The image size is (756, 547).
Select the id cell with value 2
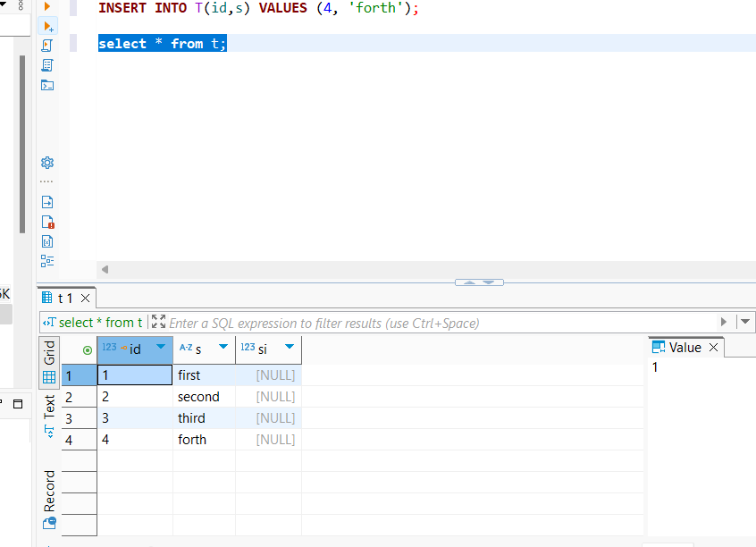click(135, 397)
